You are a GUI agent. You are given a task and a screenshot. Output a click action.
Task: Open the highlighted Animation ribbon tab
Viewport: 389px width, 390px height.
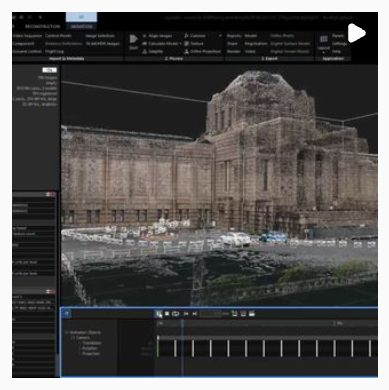coord(81,26)
